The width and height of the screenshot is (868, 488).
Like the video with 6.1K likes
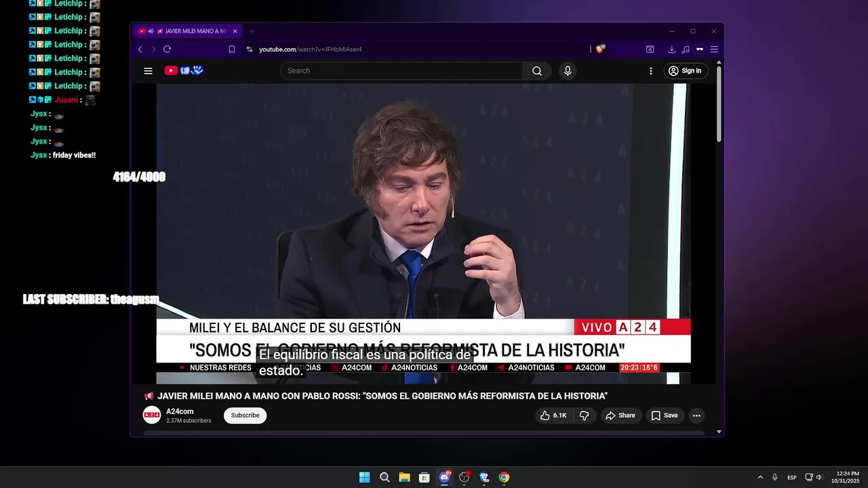click(x=553, y=415)
